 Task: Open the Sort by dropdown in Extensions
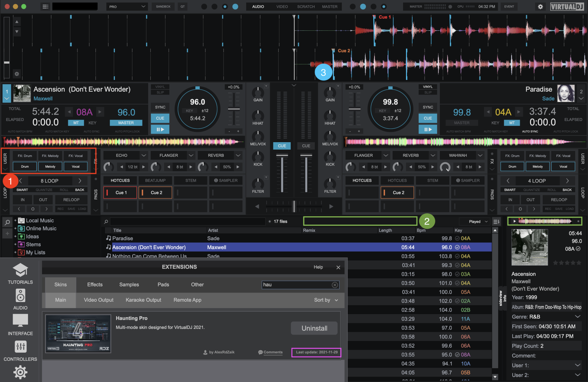point(326,300)
